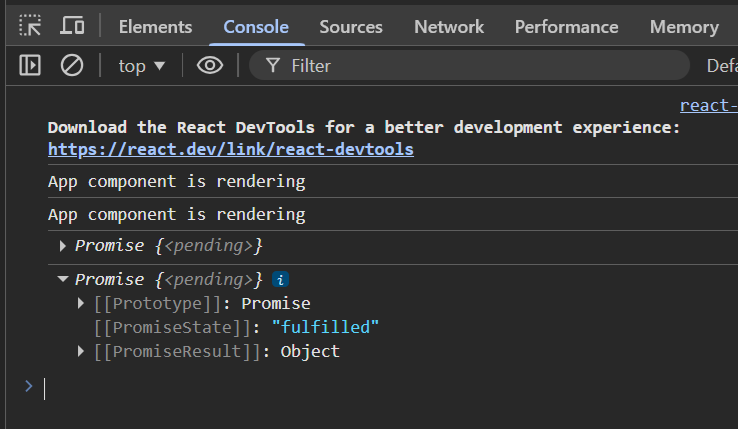Open the Performance tab

(x=566, y=27)
